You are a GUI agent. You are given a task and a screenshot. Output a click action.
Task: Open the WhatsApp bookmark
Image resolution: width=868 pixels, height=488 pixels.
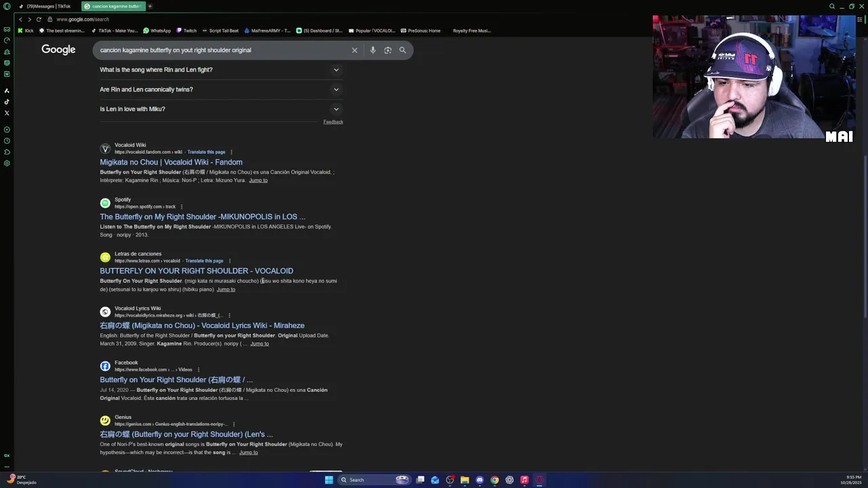[x=157, y=30]
